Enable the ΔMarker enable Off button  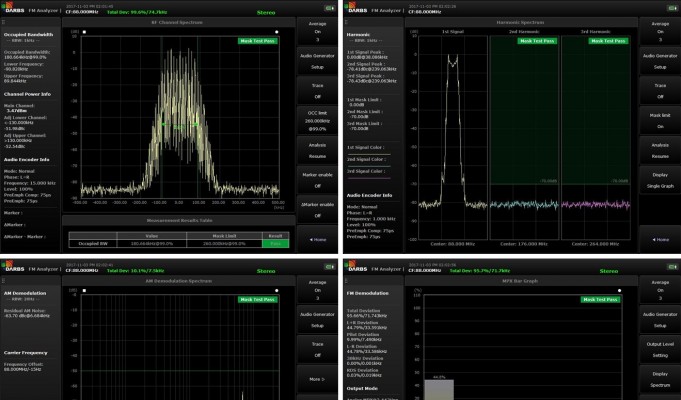317,210
